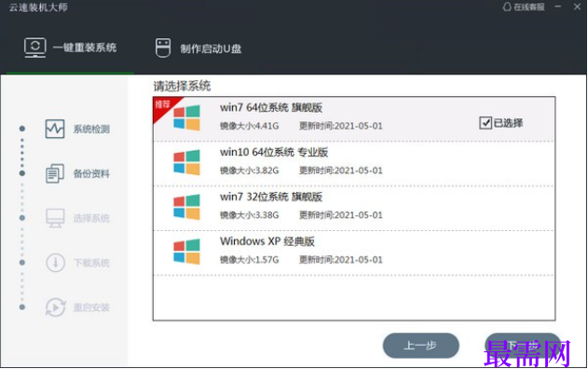The width and height of the screenshot is (588, 383).
Task: Click the USB drive icon
Action: (x=163, y=48)
